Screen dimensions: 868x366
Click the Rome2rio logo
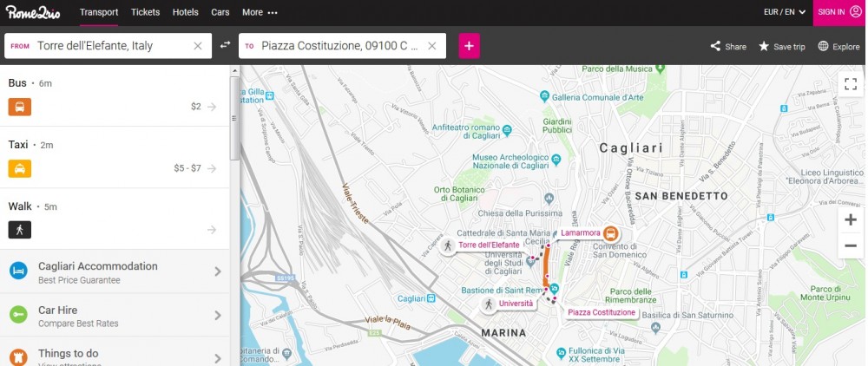[33, 12]
